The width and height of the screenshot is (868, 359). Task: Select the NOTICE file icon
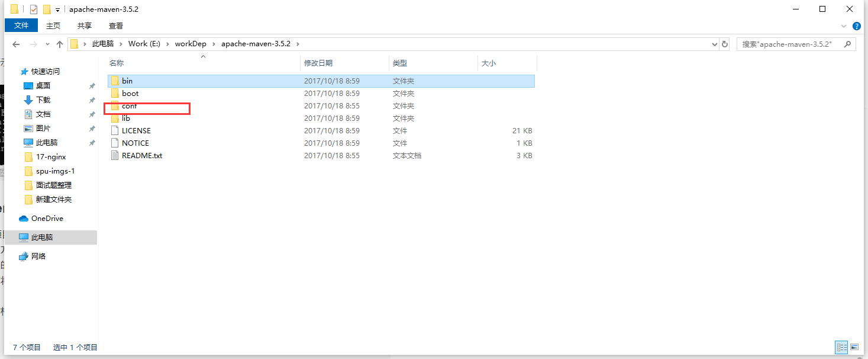click(x=115, y=143)
